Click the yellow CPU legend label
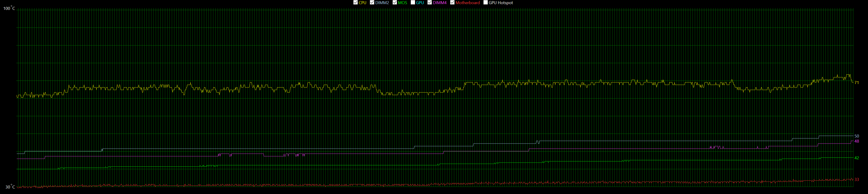Image resolution: width=868 pixels, height=194 pixels. (x=363, y=3)
